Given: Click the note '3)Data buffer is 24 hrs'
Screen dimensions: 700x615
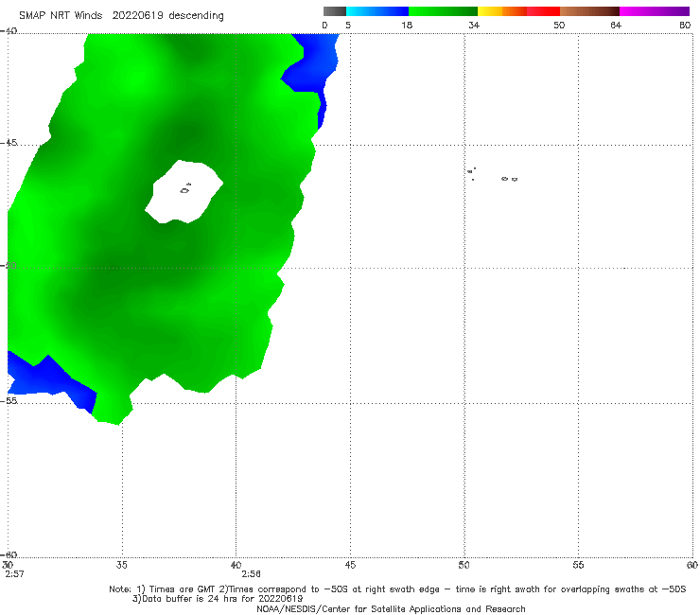Looking at the screenshot, I should click(x=218, y=599).
